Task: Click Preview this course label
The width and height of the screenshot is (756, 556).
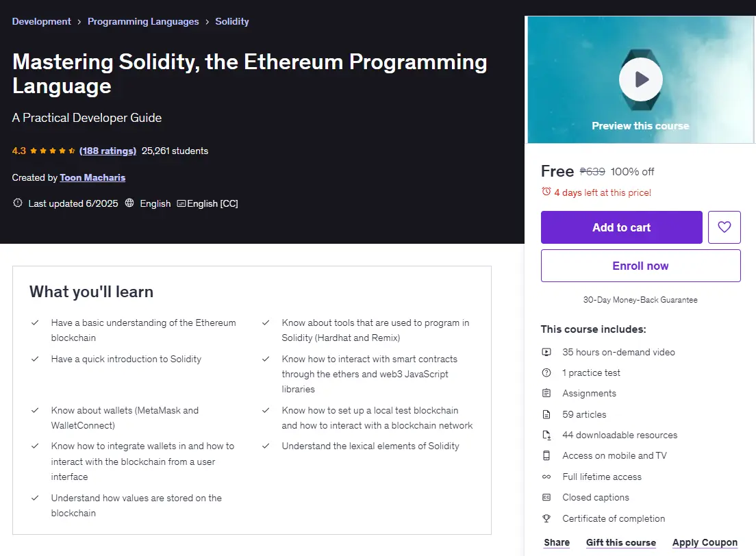Action: [641, 126]
